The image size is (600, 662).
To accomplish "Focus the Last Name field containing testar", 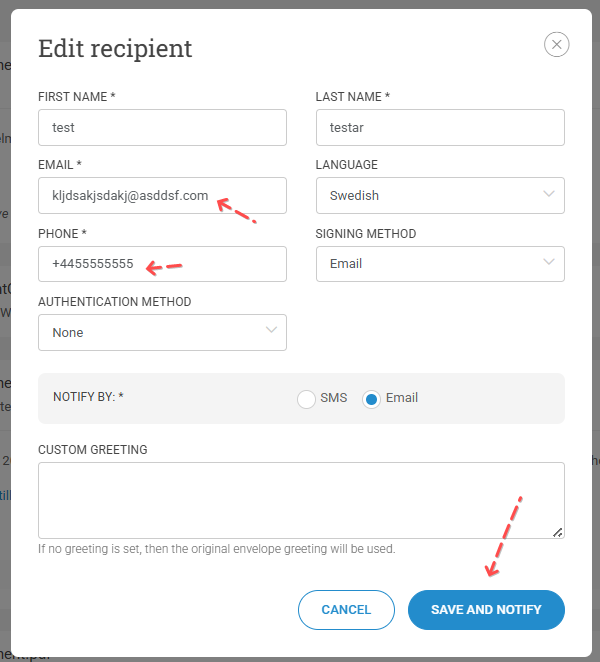I will pyautogui.click(x=440, y=128).
